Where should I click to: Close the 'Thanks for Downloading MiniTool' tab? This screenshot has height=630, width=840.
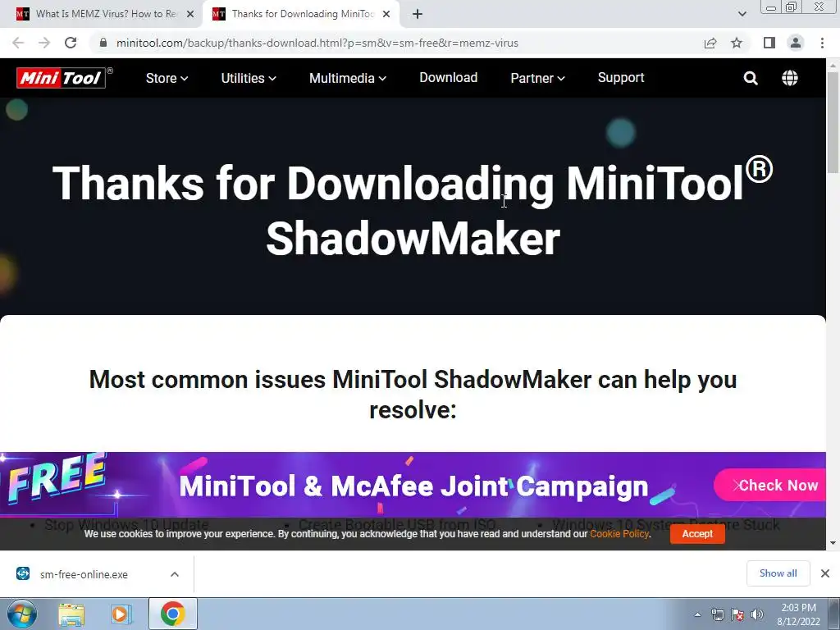click(x=386, y=14)
